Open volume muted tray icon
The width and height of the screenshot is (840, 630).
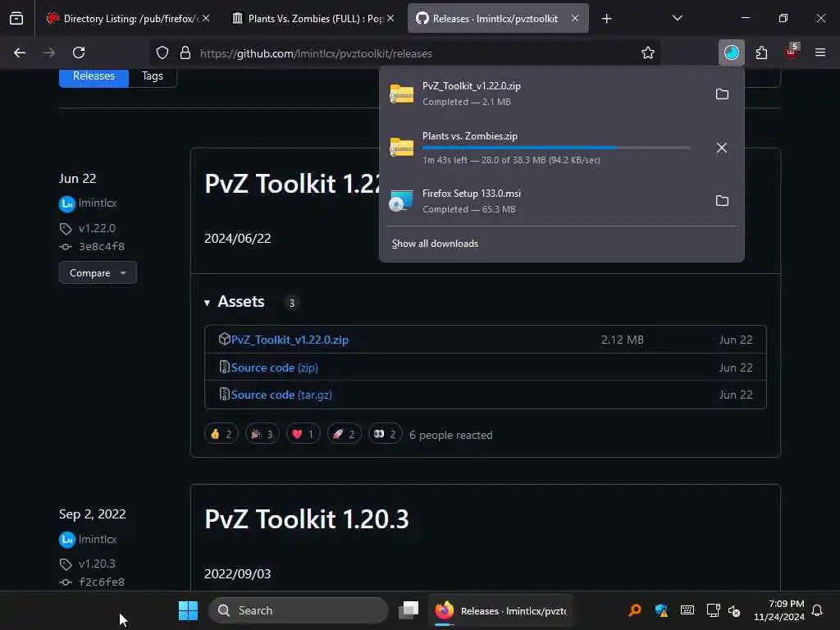(x=734, y=610)
